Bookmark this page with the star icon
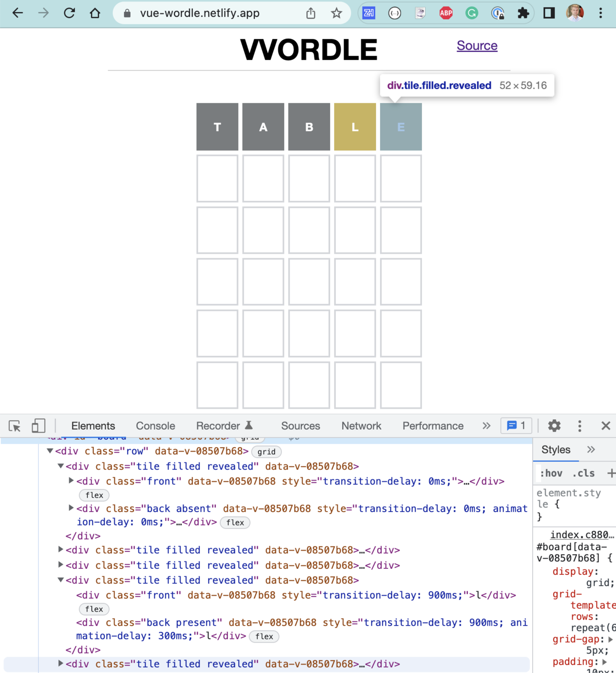Image resolution: width=616 pixels, height=673 pixels. point(337,13)
